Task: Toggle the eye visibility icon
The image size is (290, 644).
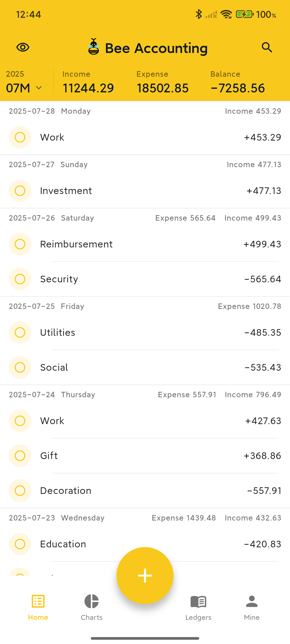Action: pyautogui.click(x=23, y=47)
